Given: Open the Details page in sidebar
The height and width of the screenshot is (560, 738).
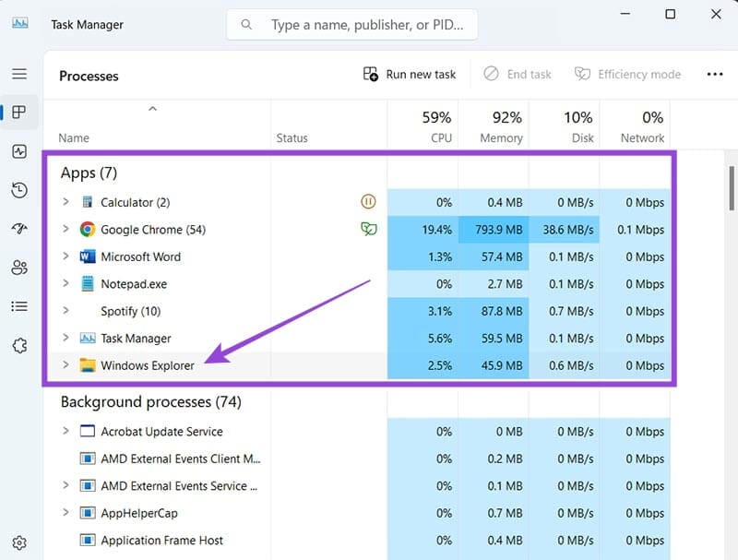Looking at the screenshot, I should pyautogui.click(x=19, y=306).
